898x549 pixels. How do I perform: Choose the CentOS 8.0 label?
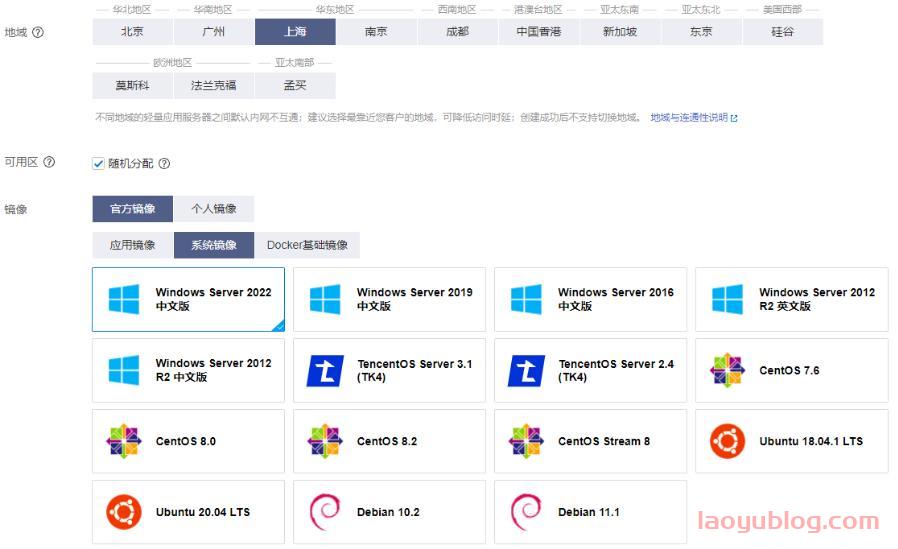(186, 441)
